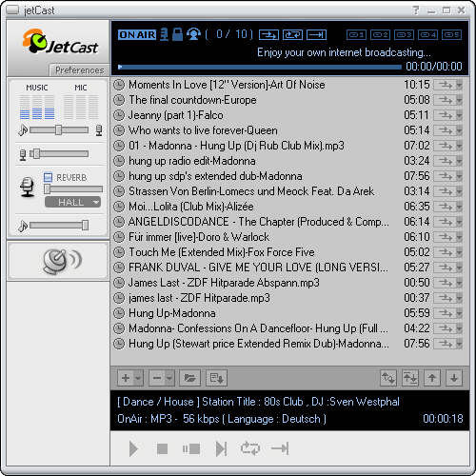Screen dimensions: 476x476
Task: Toggle repeat in bottom playback controls
Action: 250,448
